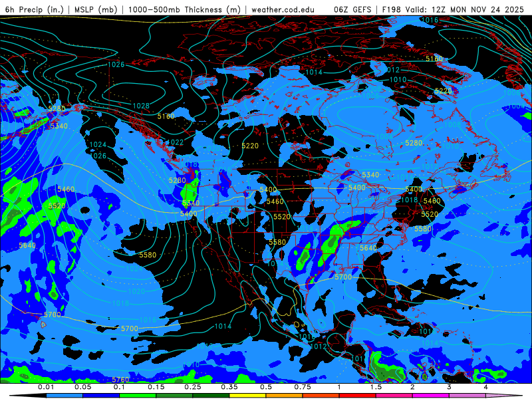532x399 pixels.
Task: Click the 0.75 legend value
Action: 303,387
